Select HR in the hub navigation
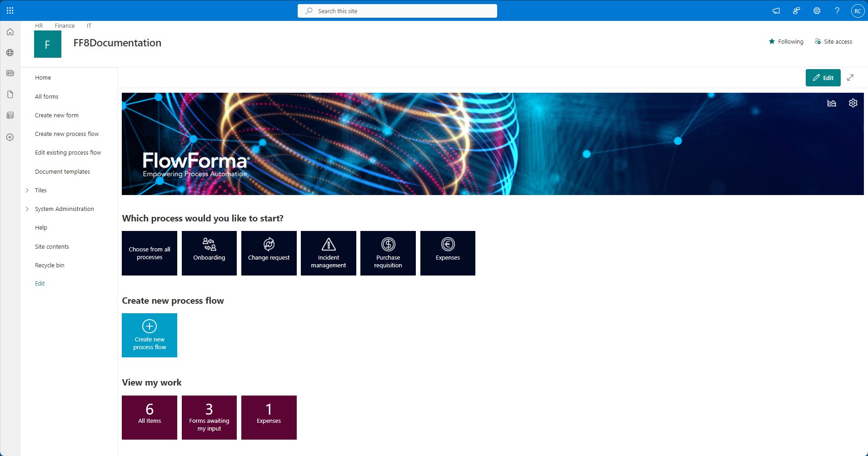Image resolution: width=868 pixels, height=456 pixels. click(39, 26)
